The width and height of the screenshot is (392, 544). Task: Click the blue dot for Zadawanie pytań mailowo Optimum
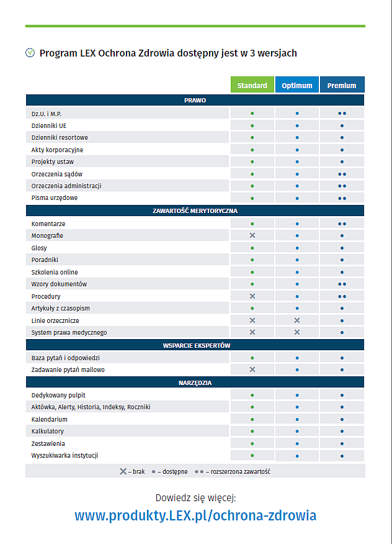click(297, 370)
